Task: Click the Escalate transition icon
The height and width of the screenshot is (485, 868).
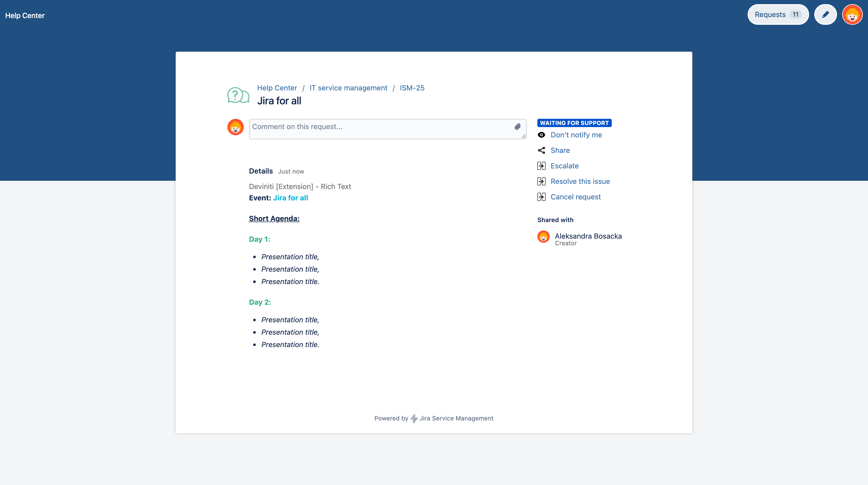Action: (541, 166)
